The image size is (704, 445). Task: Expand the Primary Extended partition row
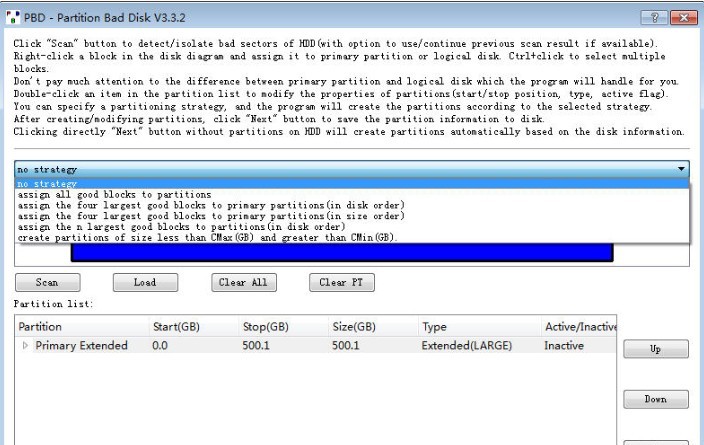[25, 345]
